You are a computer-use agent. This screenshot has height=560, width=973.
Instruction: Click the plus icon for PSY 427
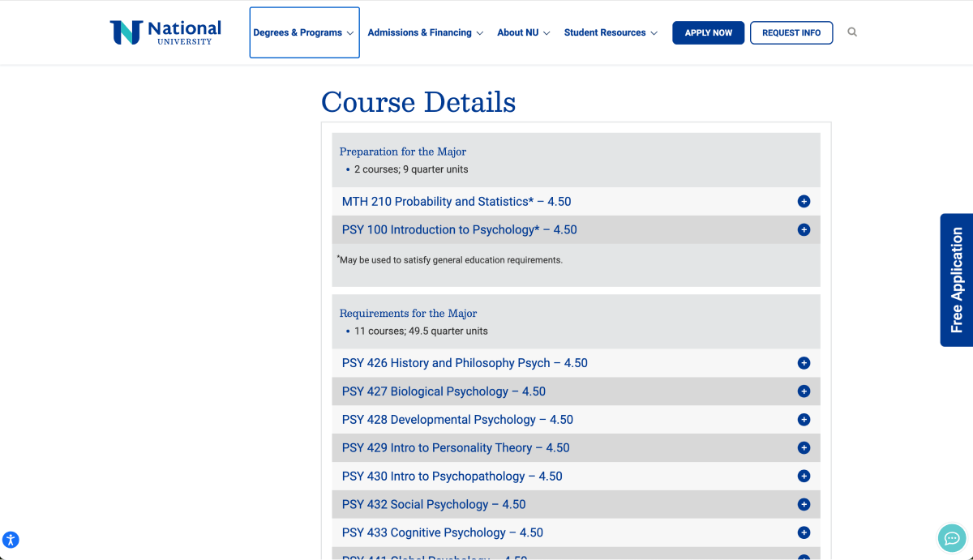point(804,391)
